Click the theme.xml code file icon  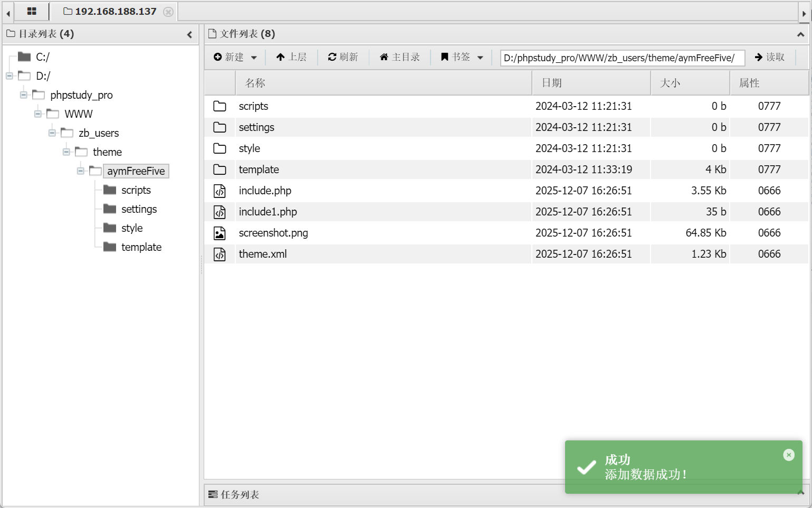pyautogui.click(x=219, y=254)
